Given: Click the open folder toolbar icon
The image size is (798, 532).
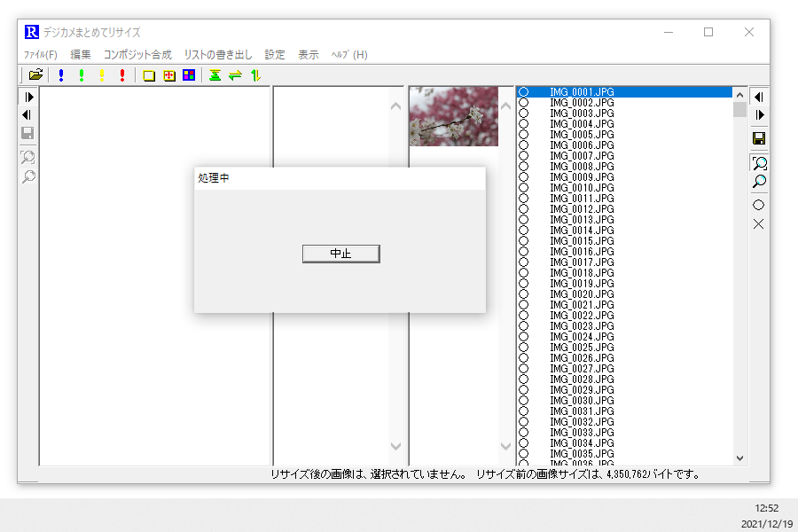Looking at the screenshot, I should click(35, 75).
